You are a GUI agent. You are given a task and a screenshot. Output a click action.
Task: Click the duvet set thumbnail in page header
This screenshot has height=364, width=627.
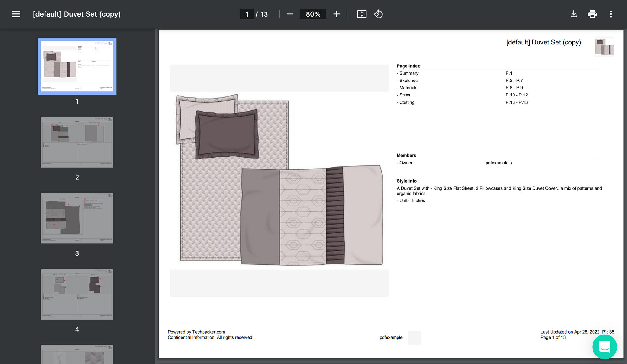[604, 47]
